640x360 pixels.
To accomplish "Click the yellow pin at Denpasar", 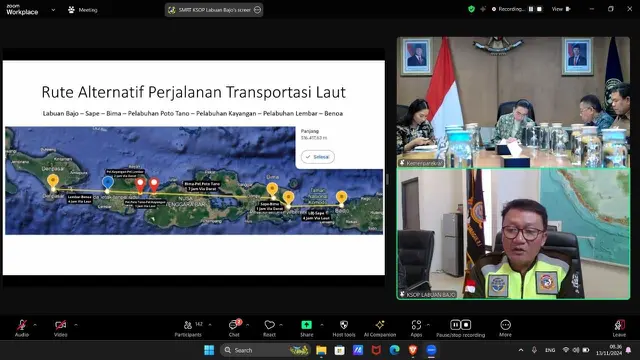I will click(x=53, y=182).
